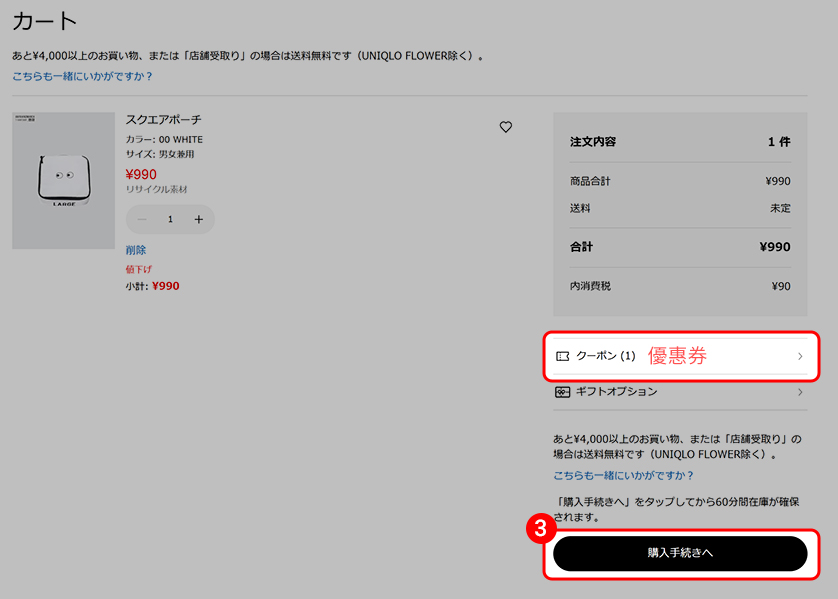Add スクエアポーチ to wishlist with heart icon
The width and height of the screenshot is (838, 599).
tap(505, 127)
